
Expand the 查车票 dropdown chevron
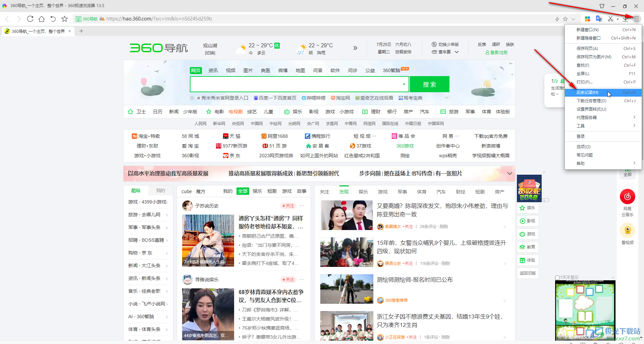[x=457, y=52]
